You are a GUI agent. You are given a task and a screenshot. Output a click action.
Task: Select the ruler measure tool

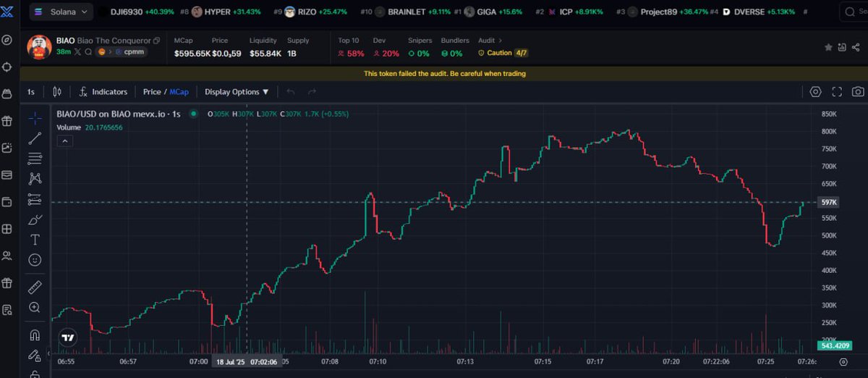click(x=35, y=287)
